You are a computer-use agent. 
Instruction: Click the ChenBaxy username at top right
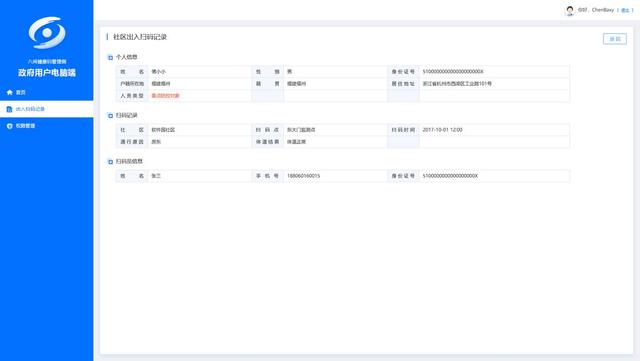pos(603,10)
